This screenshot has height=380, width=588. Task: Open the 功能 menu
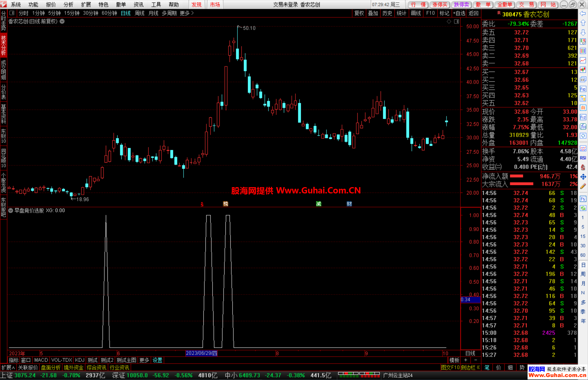pos(33,4)
